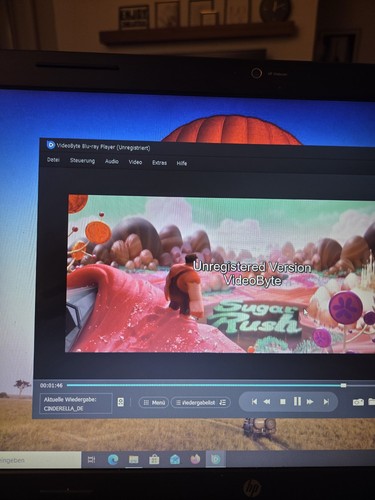This screenshot has width=375, height=500.
Task: Click the CINDERELLA_DE current playback title
Action: coord(63,408)
